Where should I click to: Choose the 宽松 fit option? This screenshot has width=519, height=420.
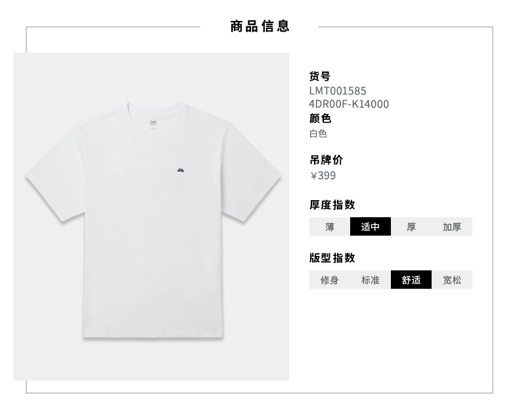tap(452, 280)
